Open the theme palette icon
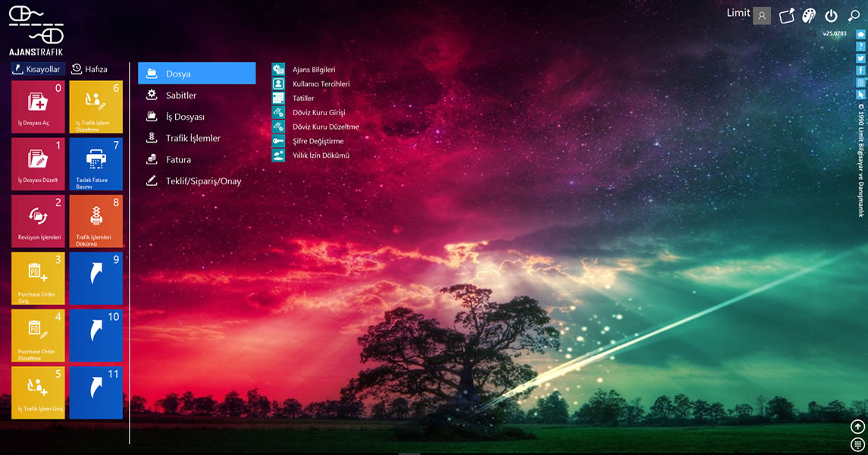Viewport: 868px width, 455px height. 809,16
